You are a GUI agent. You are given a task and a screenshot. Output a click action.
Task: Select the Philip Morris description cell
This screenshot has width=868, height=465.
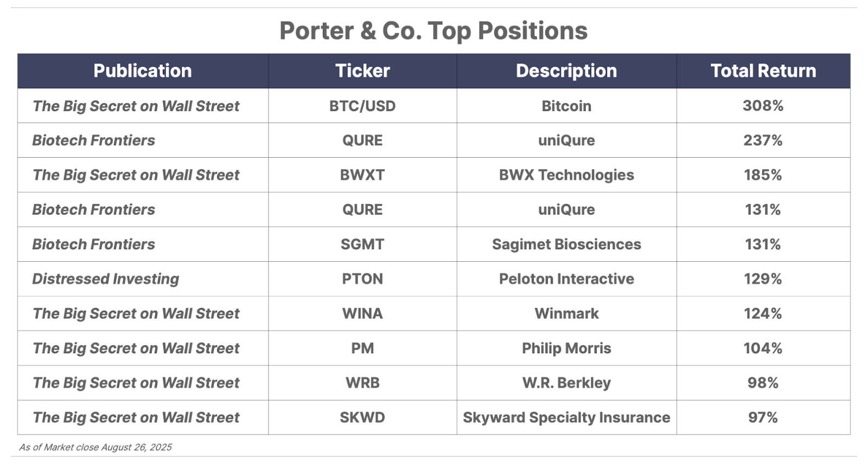pos(566,348)
